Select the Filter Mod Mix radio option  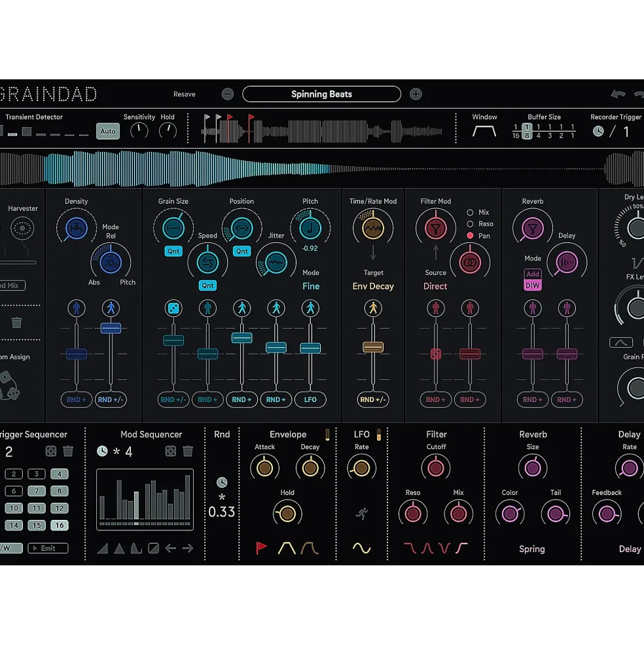point(470,213)
